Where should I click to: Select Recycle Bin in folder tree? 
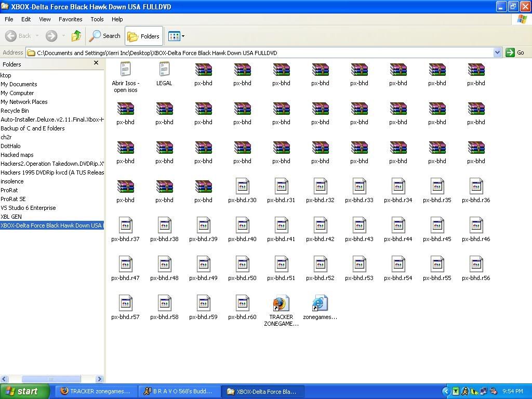click(15, 111)
